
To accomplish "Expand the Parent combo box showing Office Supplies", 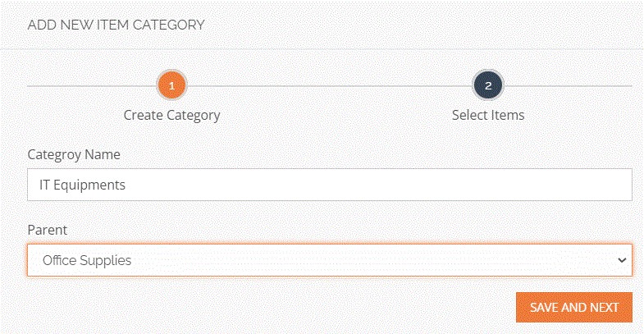I will click(328, 260).
